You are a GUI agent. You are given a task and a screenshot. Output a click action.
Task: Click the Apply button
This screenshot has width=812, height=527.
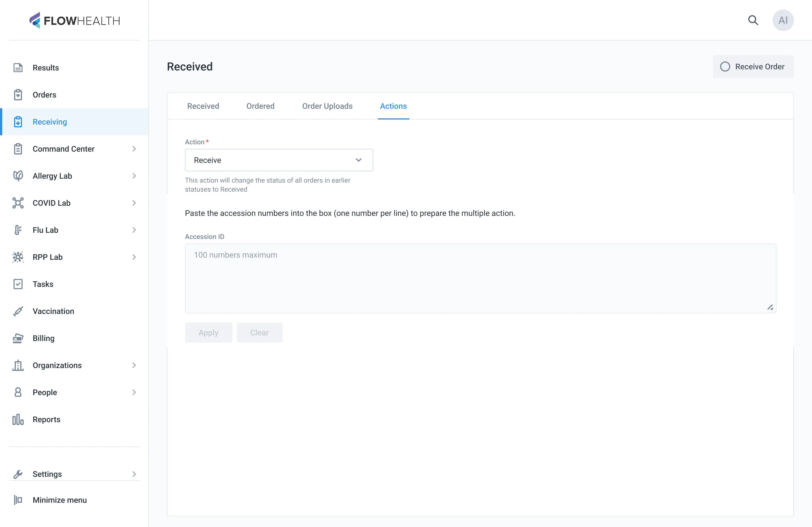[x=208, y=333]
